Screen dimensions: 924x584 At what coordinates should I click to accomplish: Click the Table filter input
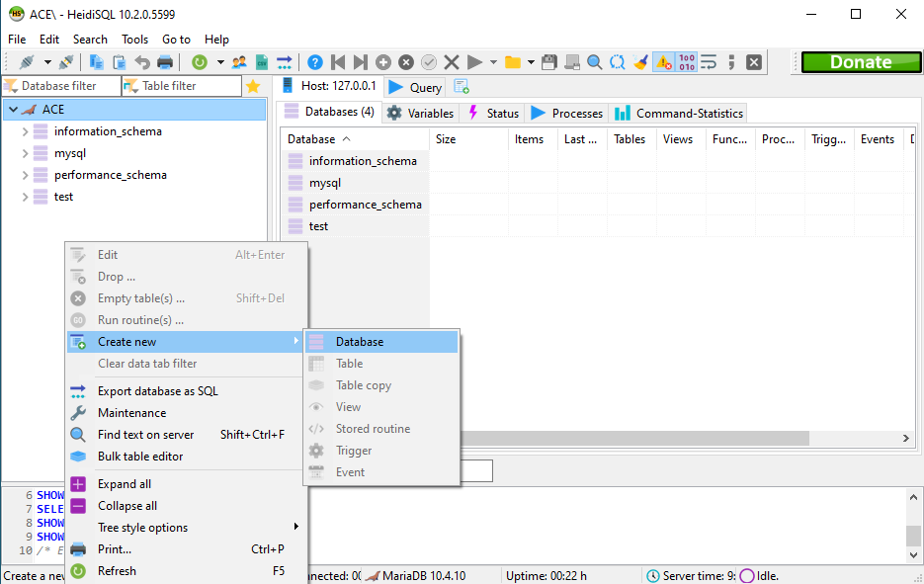click(x=182, y=86)
